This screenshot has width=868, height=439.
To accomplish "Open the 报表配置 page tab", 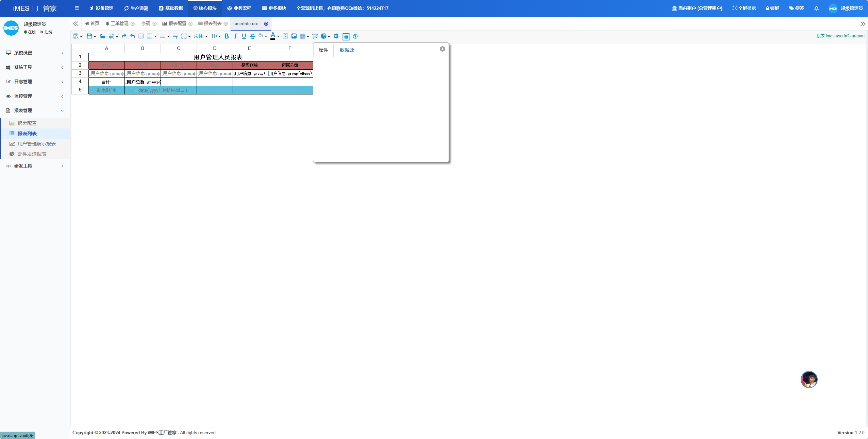I will coord(177,23).
